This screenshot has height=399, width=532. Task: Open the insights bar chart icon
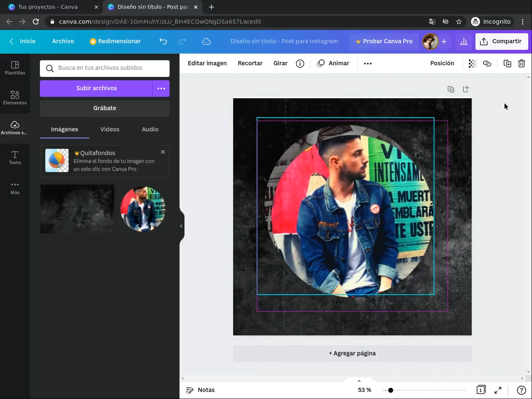coord(464,41)
